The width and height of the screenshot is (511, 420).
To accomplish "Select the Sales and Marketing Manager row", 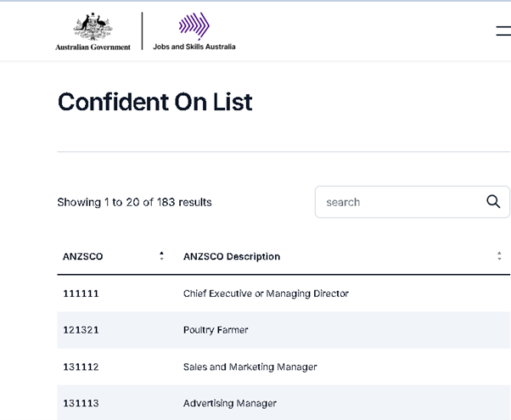I will [250, 367].
